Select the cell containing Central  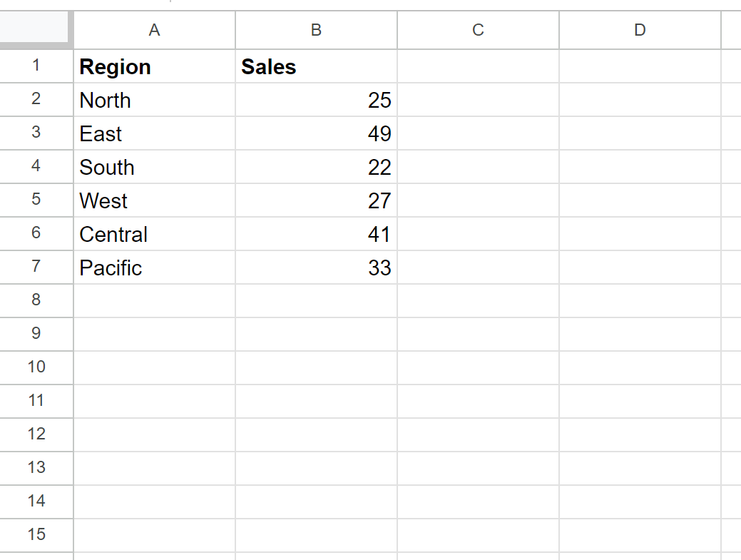pyautogui.click(x=154, y=234)
